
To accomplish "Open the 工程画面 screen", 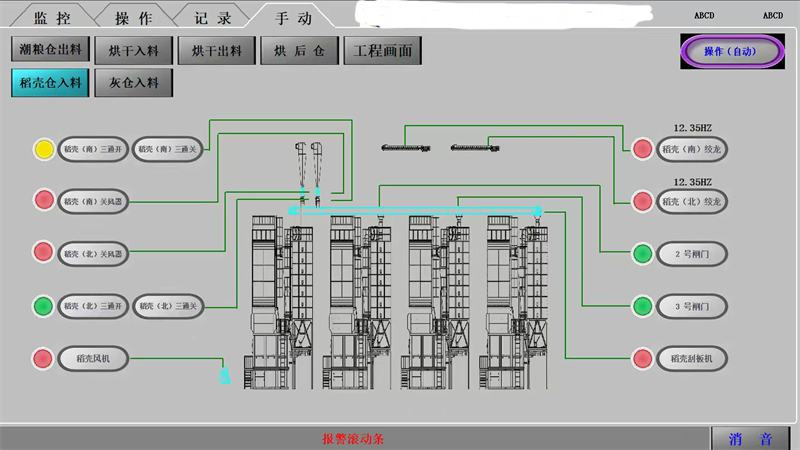I will coord(381,50).
